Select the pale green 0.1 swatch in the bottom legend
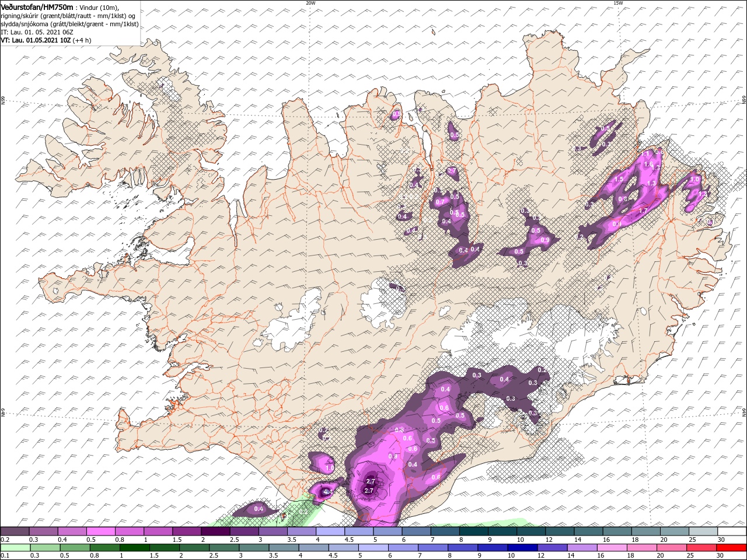 [15, 548]
